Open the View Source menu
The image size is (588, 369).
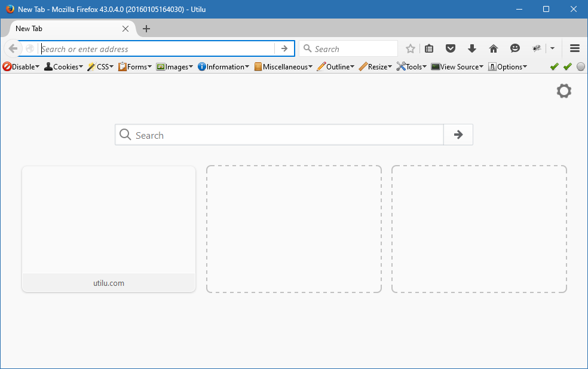(457, 67)
